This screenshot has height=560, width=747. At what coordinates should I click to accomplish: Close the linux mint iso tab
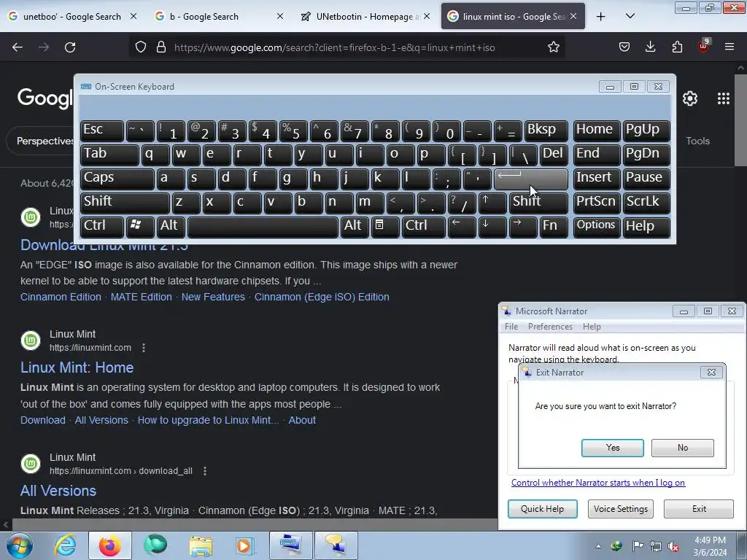573,17
